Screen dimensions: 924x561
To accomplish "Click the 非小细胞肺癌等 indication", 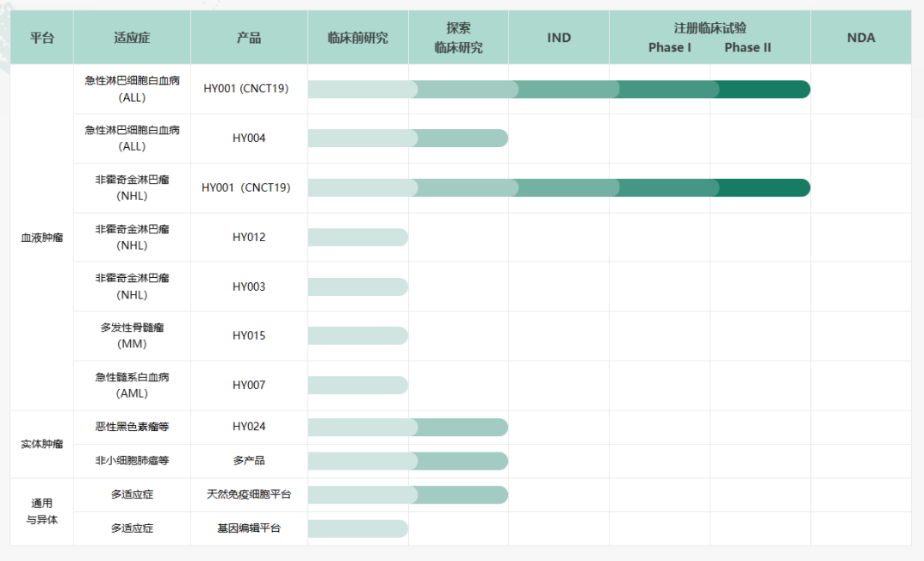I will (x=132, y=461).
